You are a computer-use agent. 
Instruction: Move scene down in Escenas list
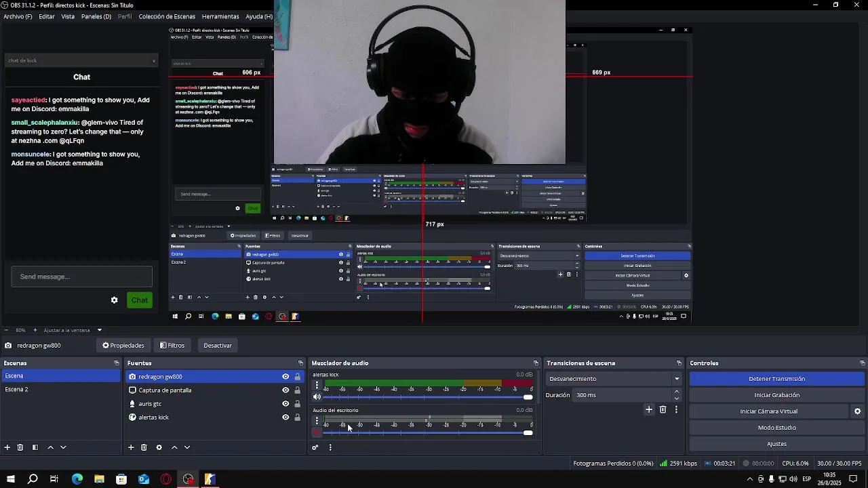[x=63, y=447]
